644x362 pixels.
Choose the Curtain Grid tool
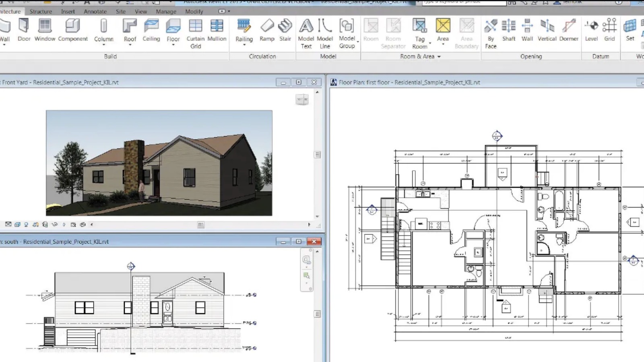point(196,34)
